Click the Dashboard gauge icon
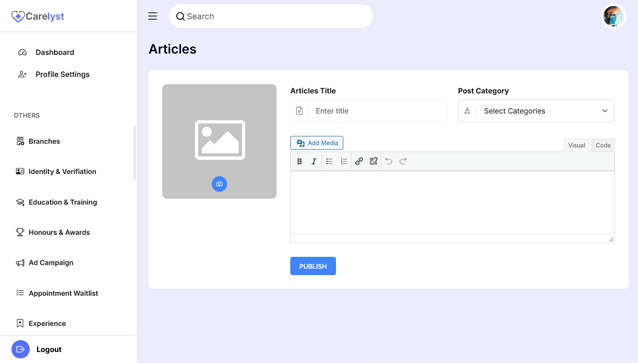Screen dimensions: 638x363 [x=22, y=52]
